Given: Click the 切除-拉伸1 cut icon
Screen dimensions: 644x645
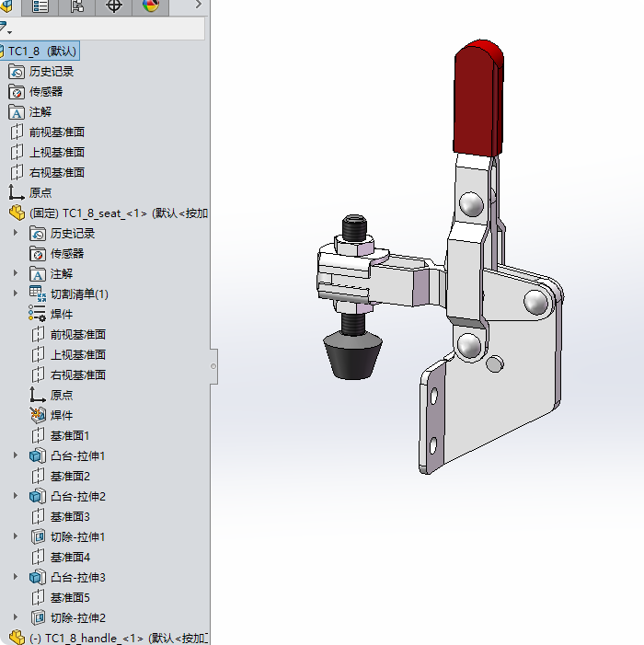Looking at the screenshot, I should click(x=38, y=536).
